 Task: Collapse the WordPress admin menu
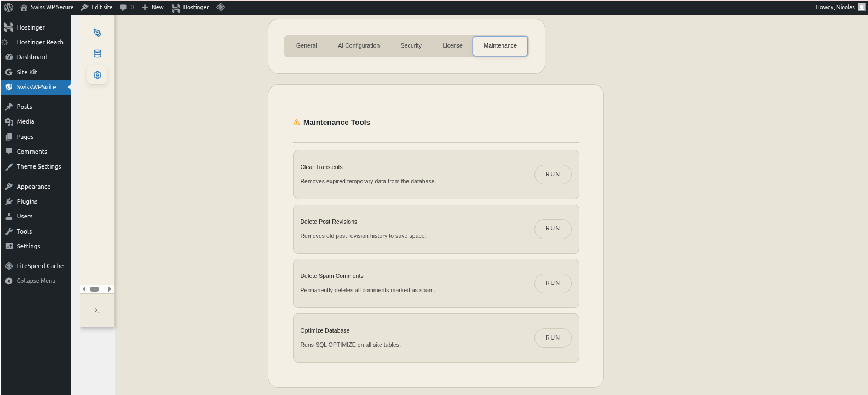coord(36,281)
